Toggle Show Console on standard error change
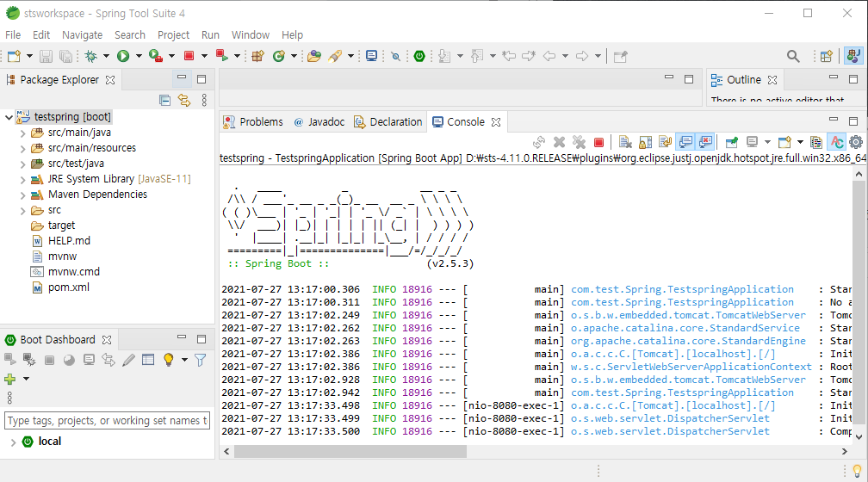This screenshot has height=482, width=868. [705, 142]
